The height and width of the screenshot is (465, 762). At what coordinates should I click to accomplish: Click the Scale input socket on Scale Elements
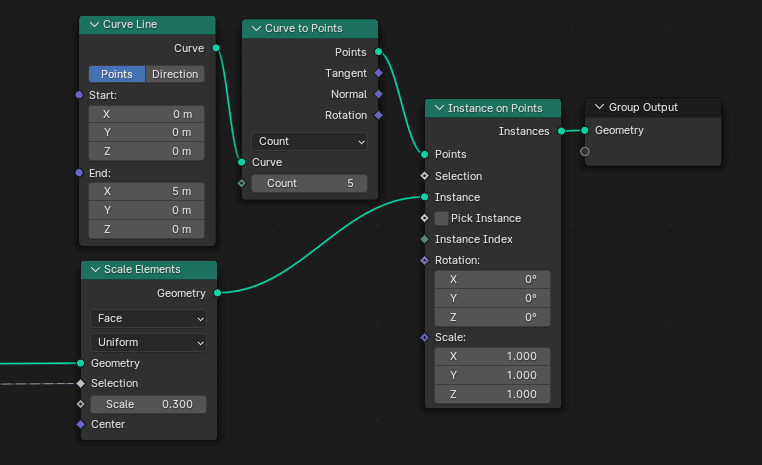[x=81, y=404]
